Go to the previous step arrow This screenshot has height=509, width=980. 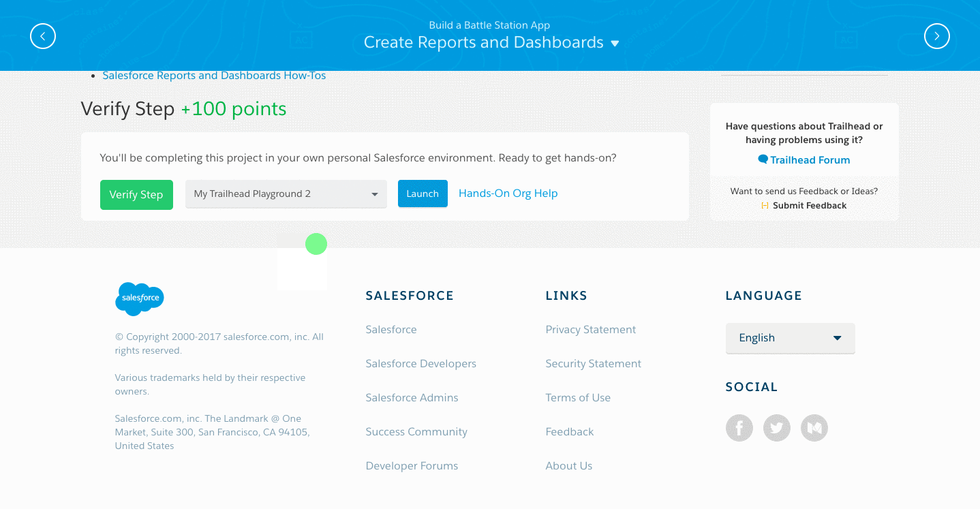(43, 36)
